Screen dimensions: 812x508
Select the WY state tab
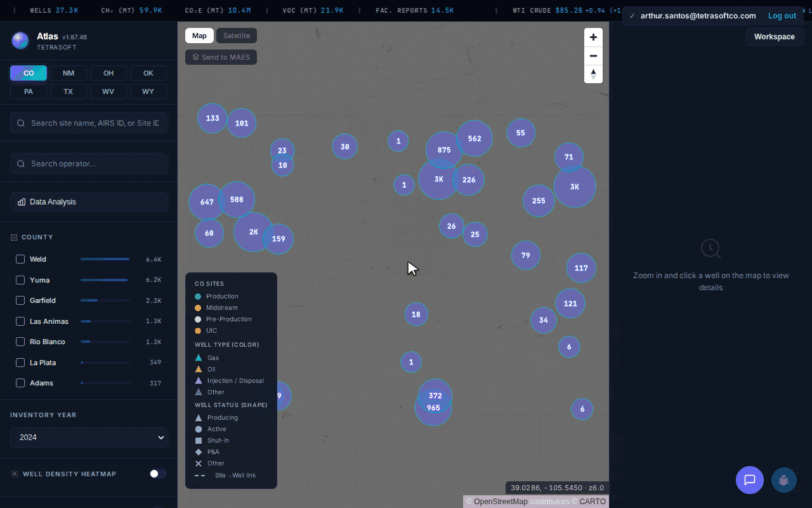click(148, 91)
